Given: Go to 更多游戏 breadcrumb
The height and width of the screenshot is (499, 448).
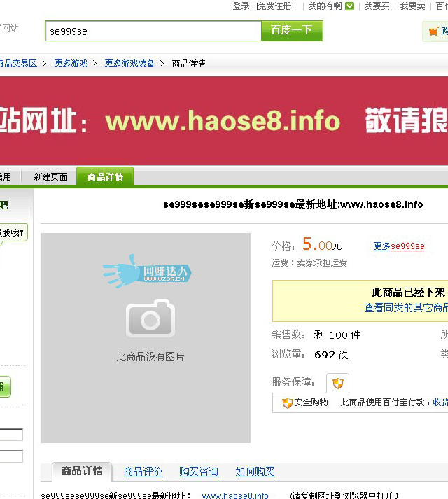Looking at the screenshot, I should tap(71, 64).
